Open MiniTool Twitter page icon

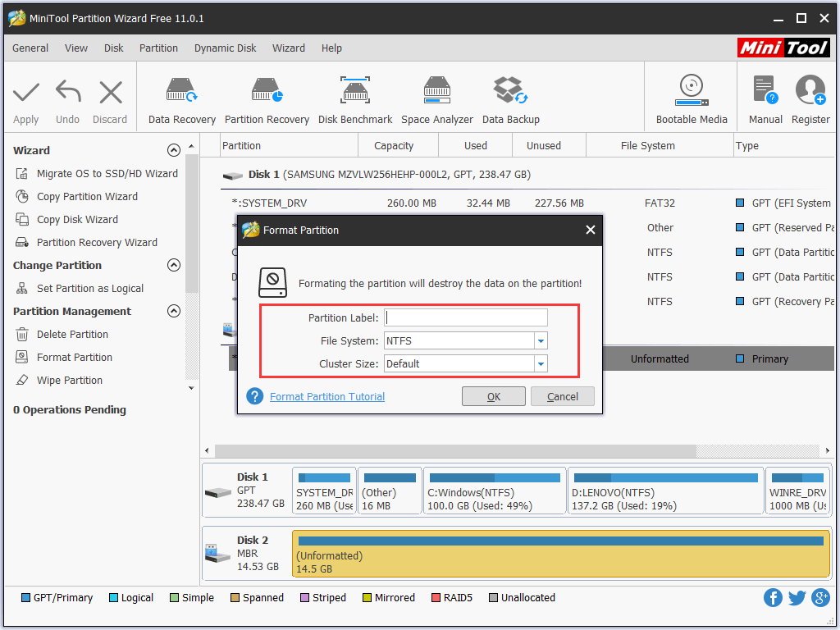(x=797, y=597)
